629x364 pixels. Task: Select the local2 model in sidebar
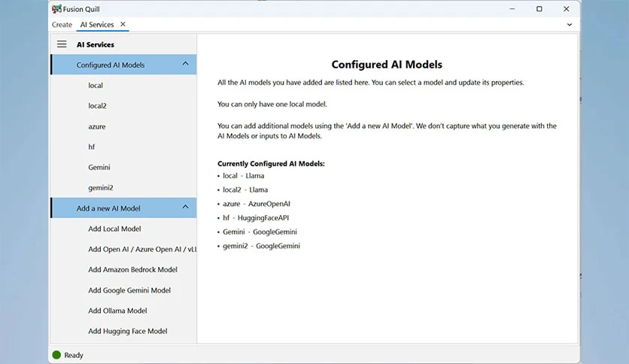(123, 106)
